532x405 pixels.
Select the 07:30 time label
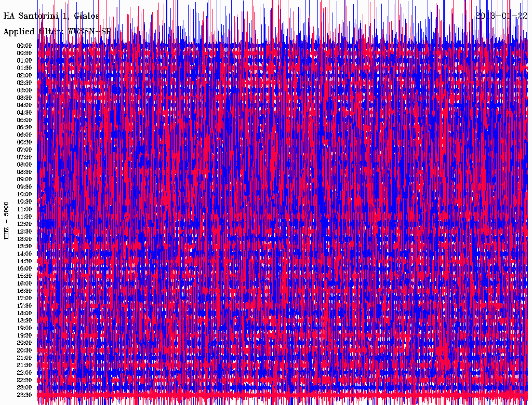(24, 157)
